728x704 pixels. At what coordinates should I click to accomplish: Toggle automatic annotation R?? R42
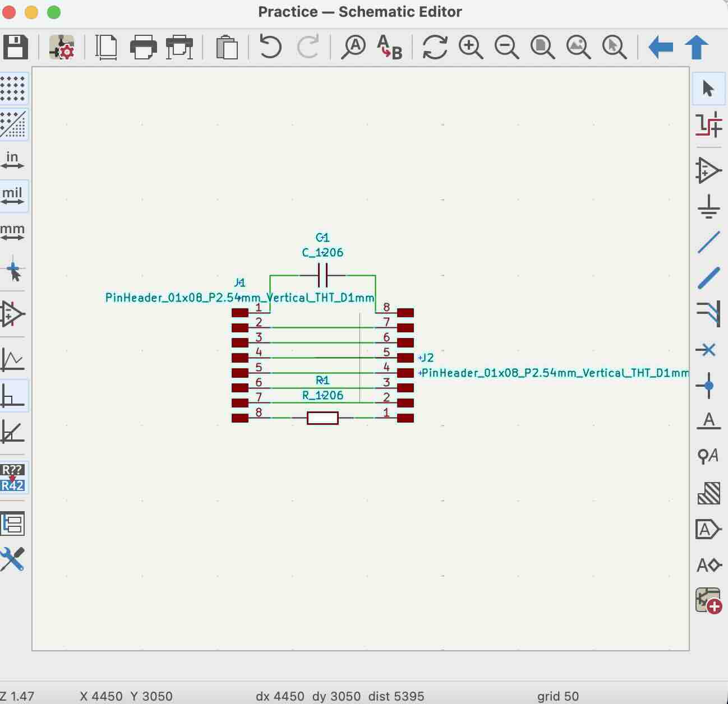coord(12,478)
